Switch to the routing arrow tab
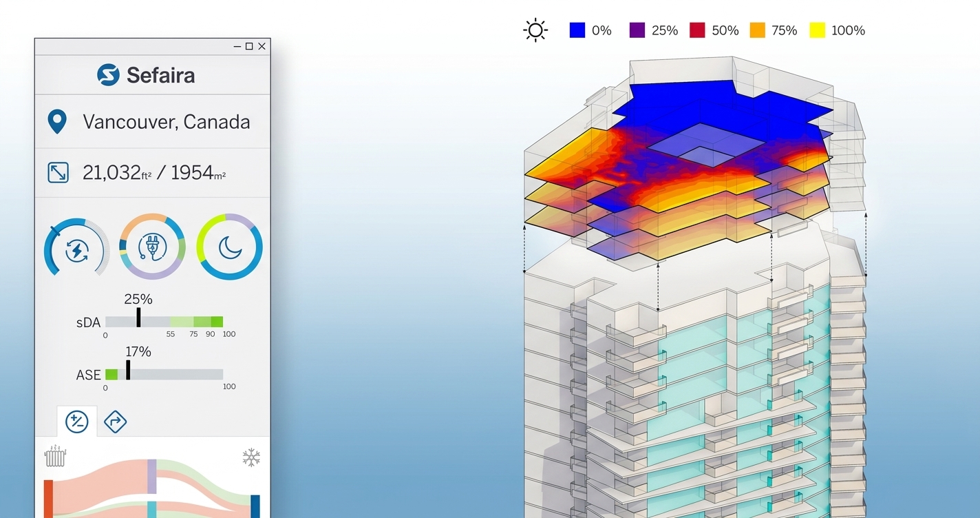The height and width of the screenshot is (518, 980). [115, 421]
